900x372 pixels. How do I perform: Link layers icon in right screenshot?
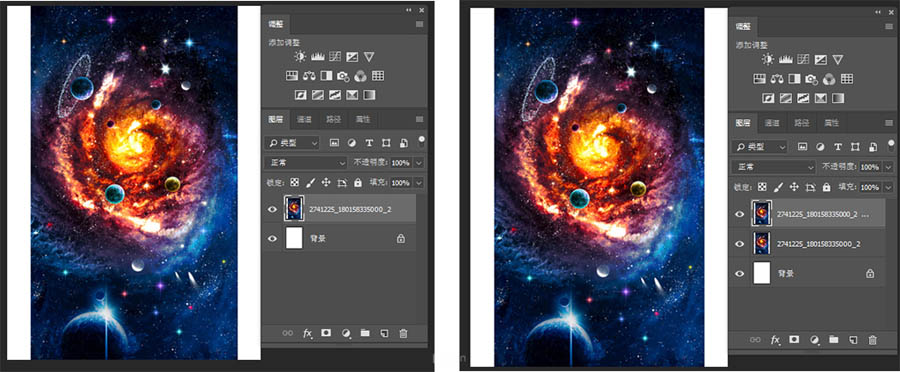(756, 340)
